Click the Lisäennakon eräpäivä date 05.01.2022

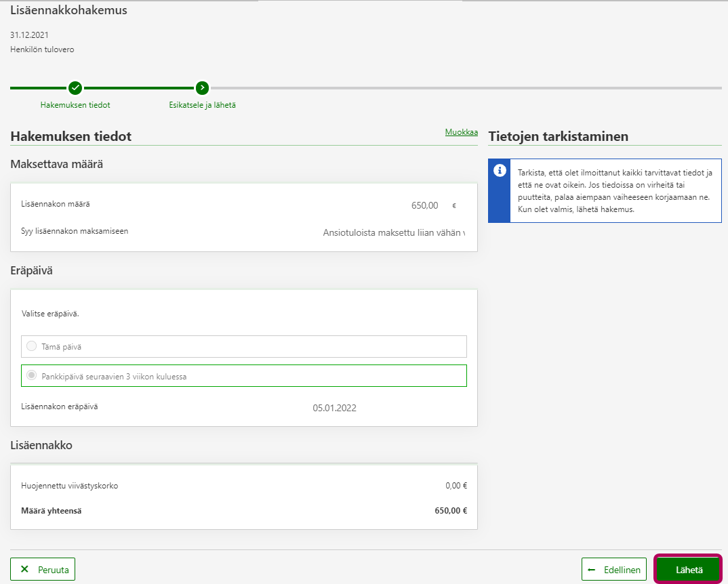tap(334, 408)
